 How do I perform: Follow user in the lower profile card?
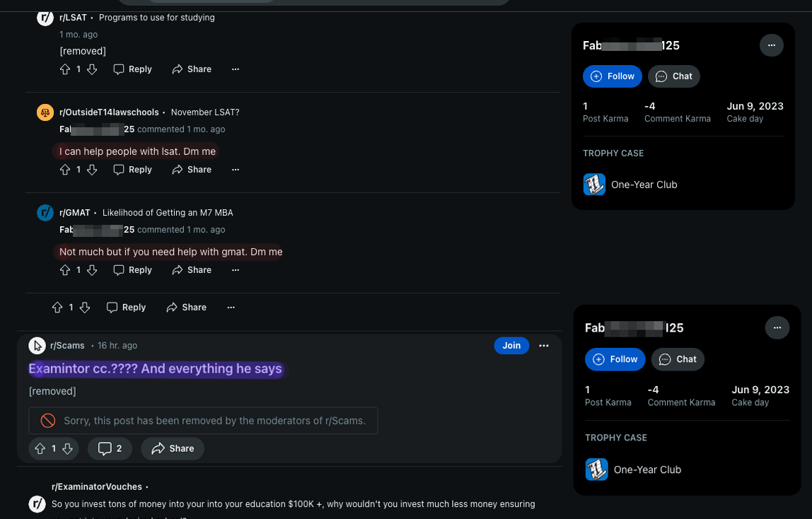click(615, 360)
